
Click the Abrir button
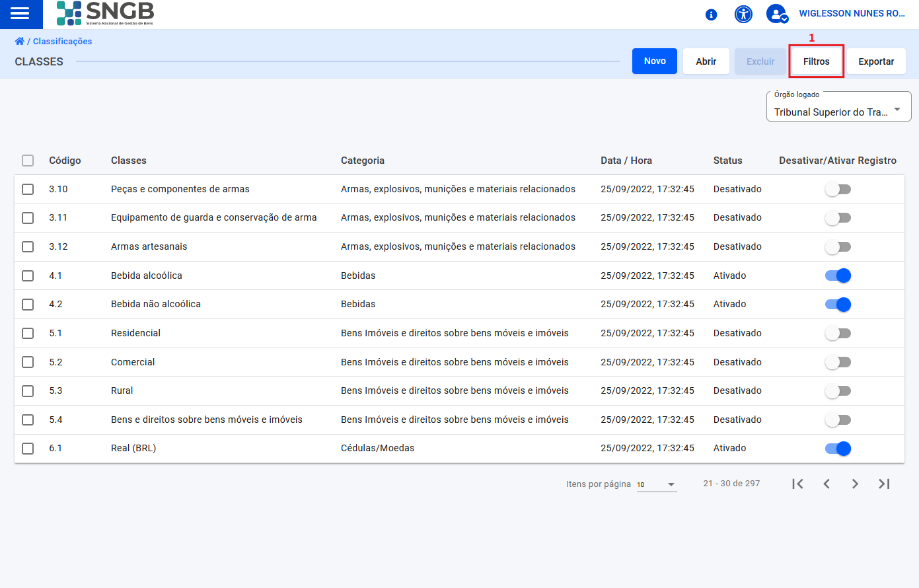click(706, 61)
